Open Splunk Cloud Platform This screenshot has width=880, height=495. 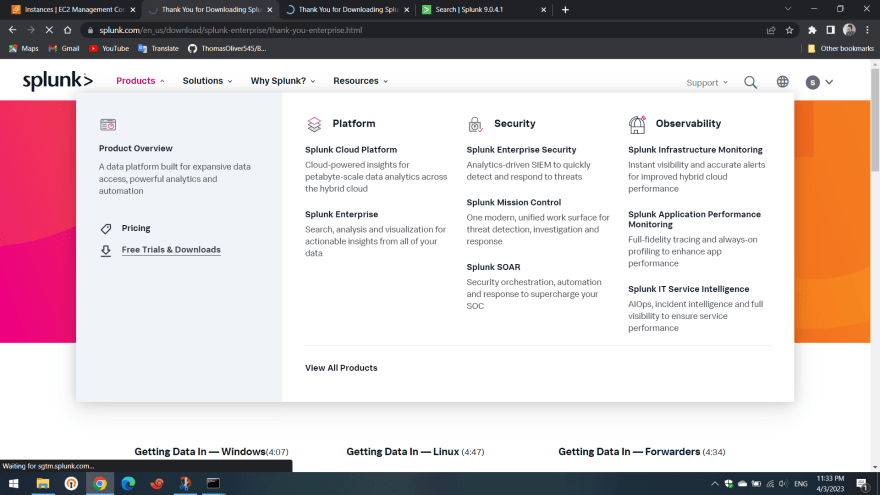coord(351,150)
